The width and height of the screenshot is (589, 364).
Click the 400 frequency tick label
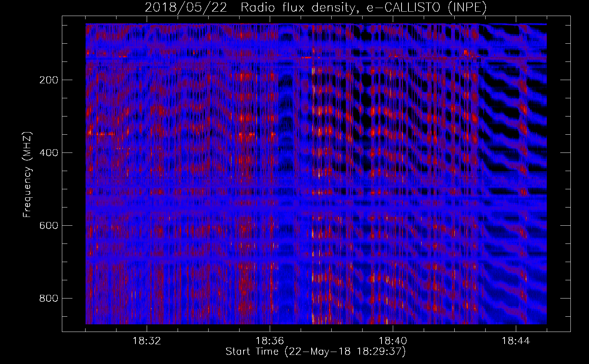pyautogui.click(x=49, y=153)
